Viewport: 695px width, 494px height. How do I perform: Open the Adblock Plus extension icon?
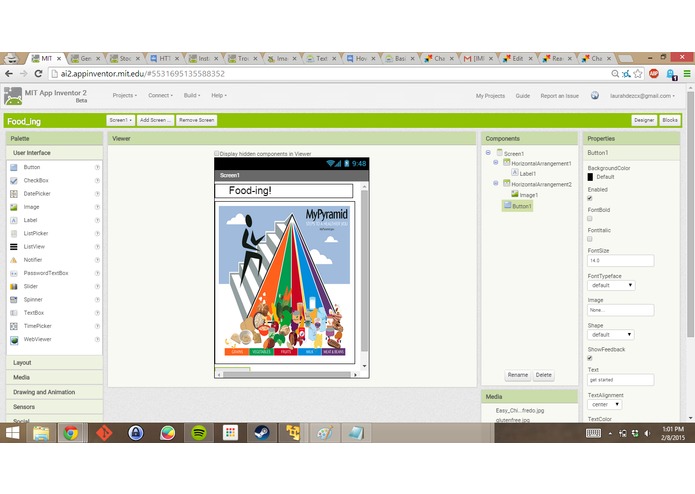tap(653, 74)
